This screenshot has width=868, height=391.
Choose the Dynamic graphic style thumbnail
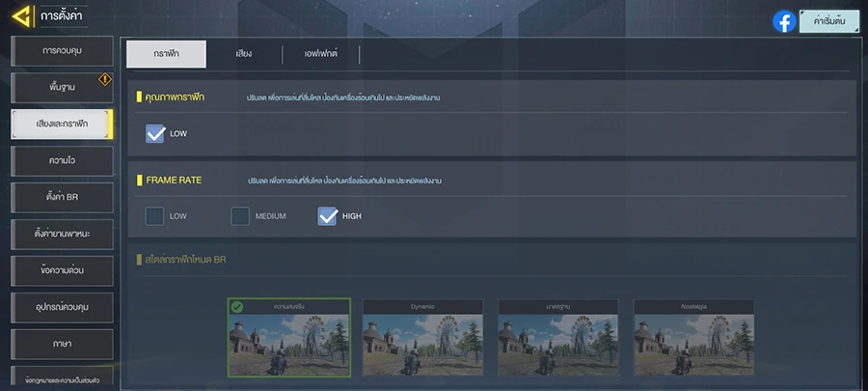pyautogui.click(x=422, y=340)
